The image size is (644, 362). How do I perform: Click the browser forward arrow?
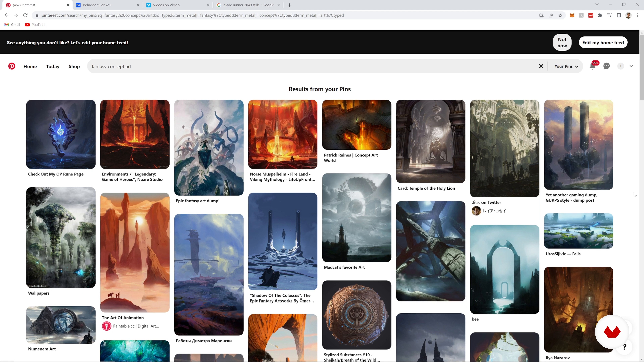(x=16, y=15)
